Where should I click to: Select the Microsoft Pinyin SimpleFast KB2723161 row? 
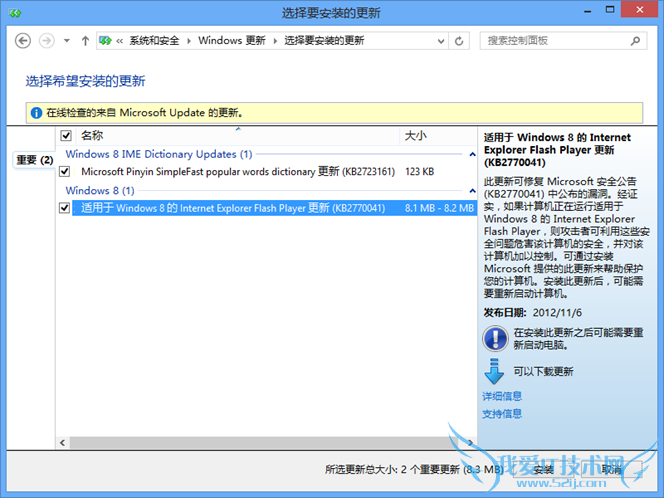(274, 172)
